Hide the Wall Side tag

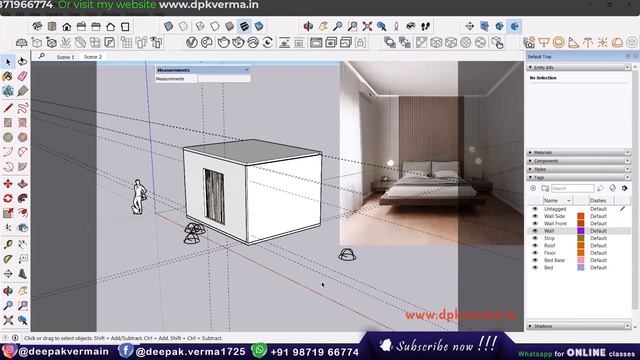tap(535, 216)
